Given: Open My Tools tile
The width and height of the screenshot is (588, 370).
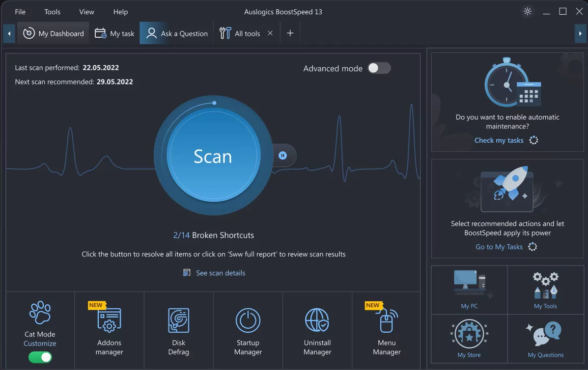Looking at the screenshot, I should (x=546, y=289).
